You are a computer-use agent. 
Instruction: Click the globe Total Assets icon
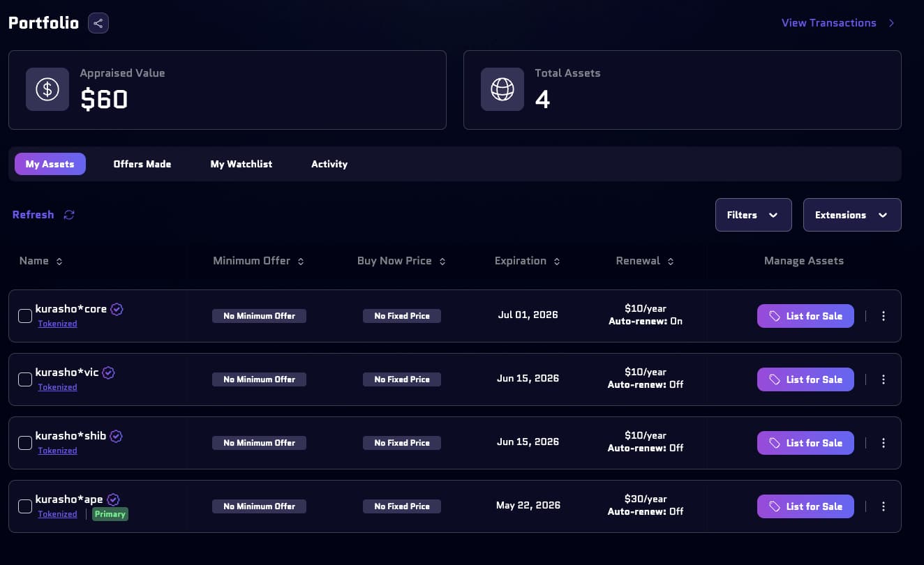pos(502,89)
